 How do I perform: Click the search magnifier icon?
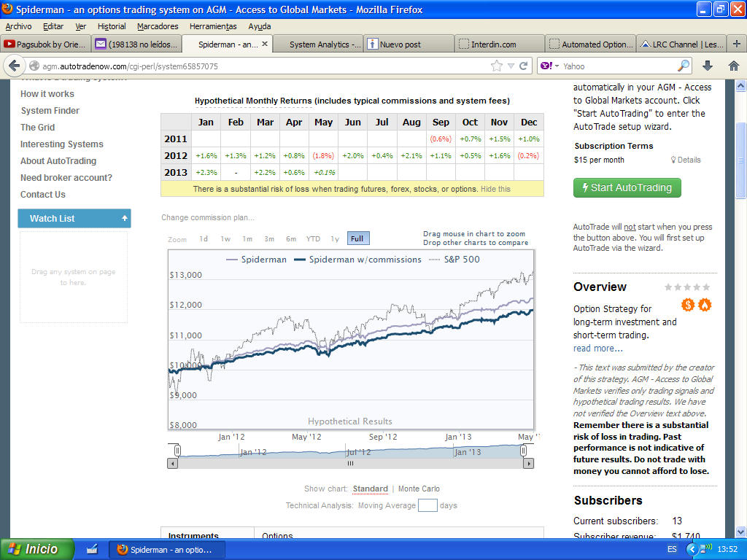(x=683, y=66)
